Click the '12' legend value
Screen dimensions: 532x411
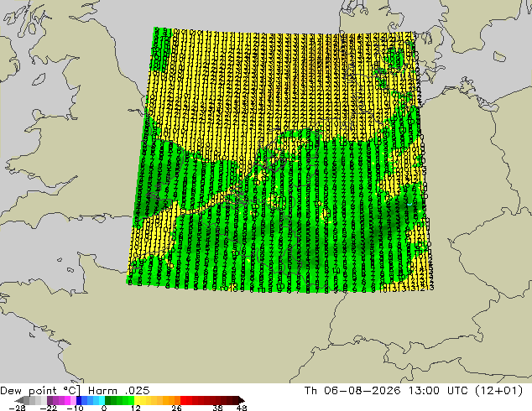point(136,408)
